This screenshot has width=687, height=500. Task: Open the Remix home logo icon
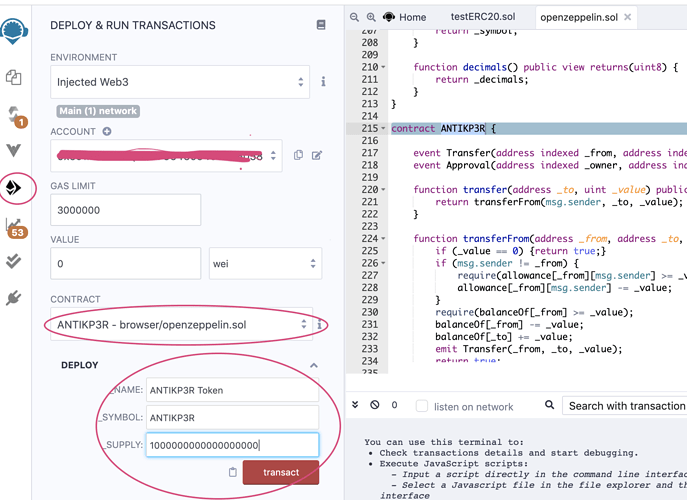click(14, 31)
